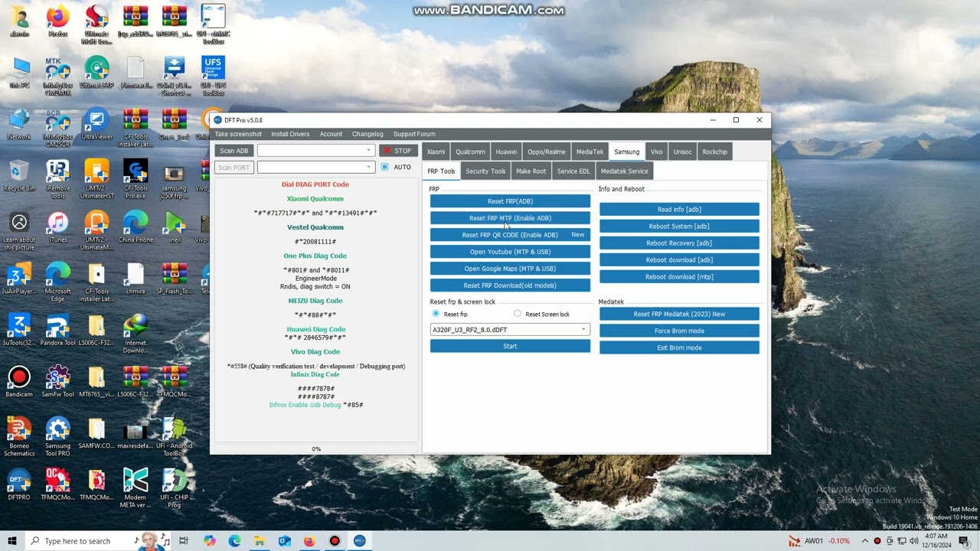Open Install Drivers menu
980x551 pixels.
[x=290, y=134]
